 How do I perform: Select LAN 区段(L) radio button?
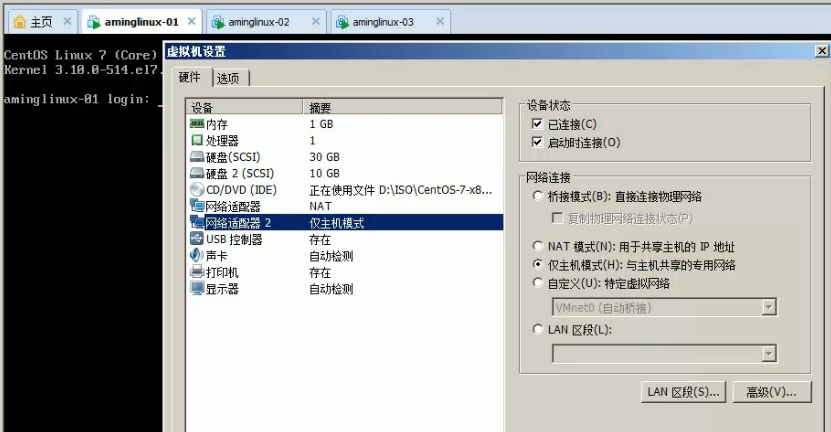(537, 329)
